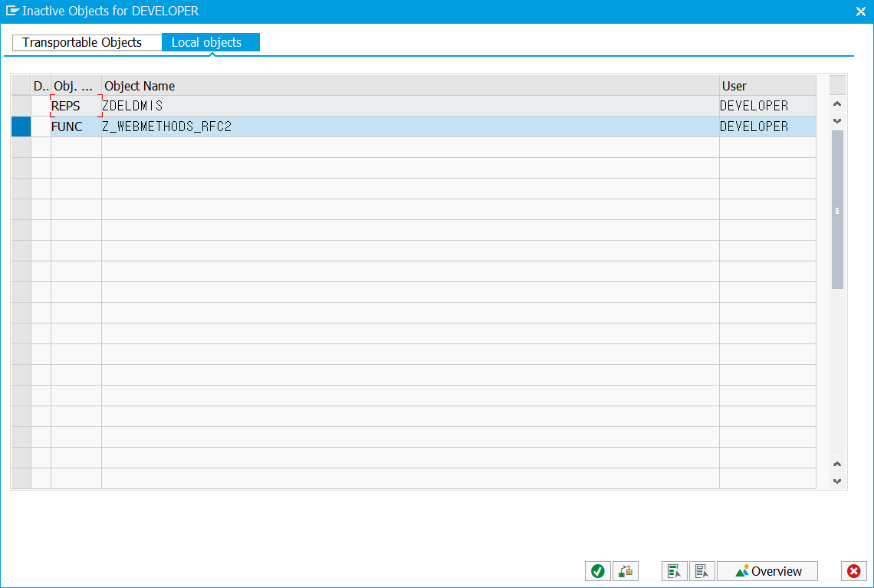Select the first empty row marker
The height and width of the screenshot is (588, 874).
21,147
